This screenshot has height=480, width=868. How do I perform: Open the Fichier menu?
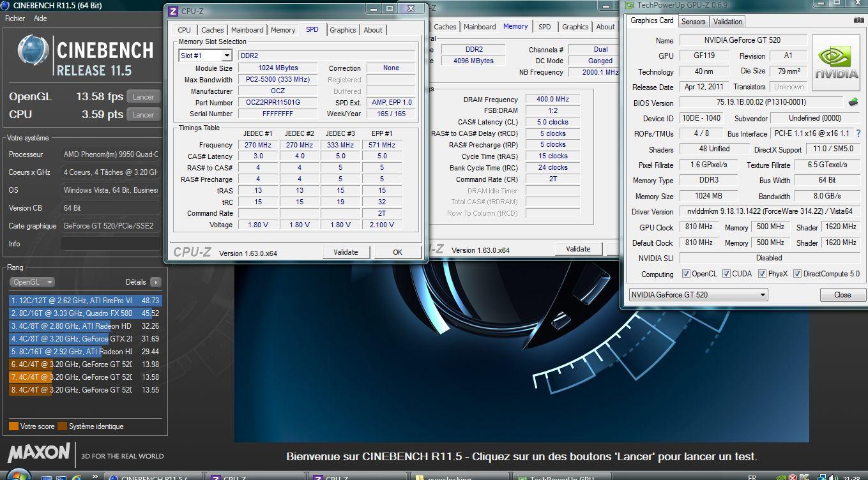click(x=15, y=19)
